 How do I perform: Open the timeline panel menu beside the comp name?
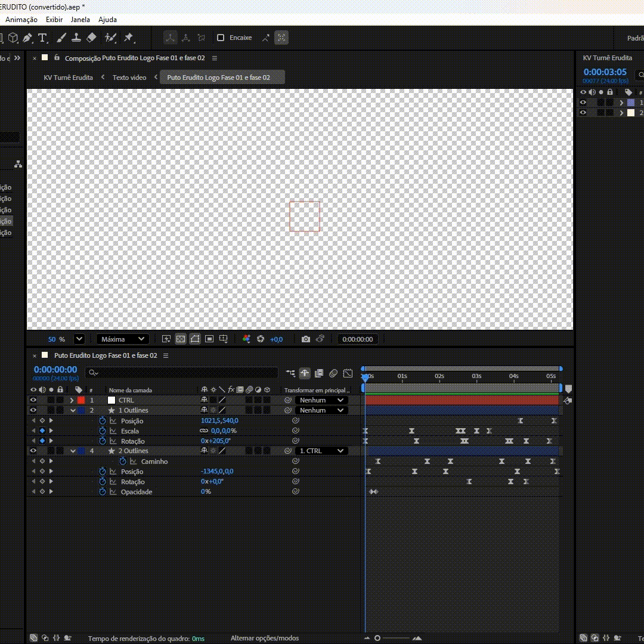point(166,355)
